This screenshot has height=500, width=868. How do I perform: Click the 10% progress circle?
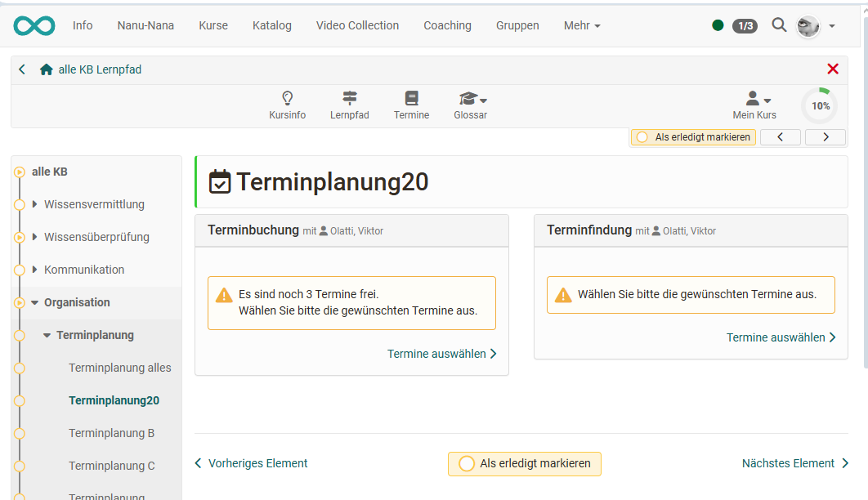coord(819,105)
